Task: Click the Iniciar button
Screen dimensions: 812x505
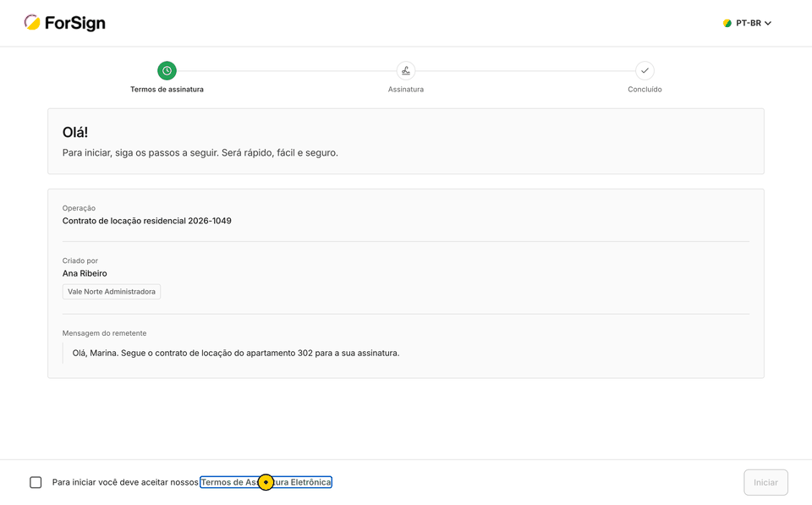Action: [766, 482]
